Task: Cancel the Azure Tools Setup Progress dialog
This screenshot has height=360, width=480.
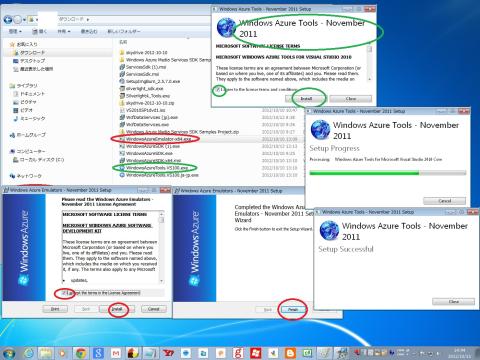Action: click(x=445, y=201)
